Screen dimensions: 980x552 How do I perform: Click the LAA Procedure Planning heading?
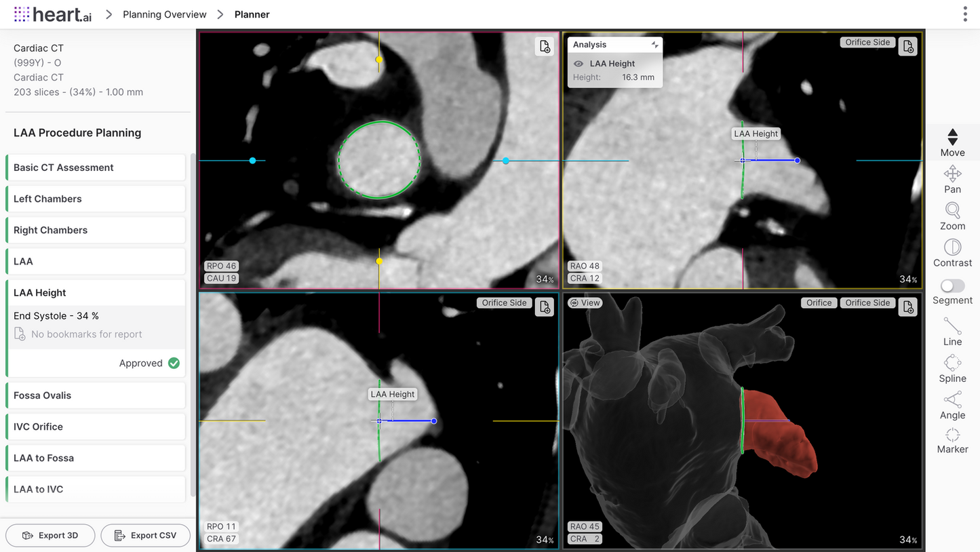pos(77,133)
